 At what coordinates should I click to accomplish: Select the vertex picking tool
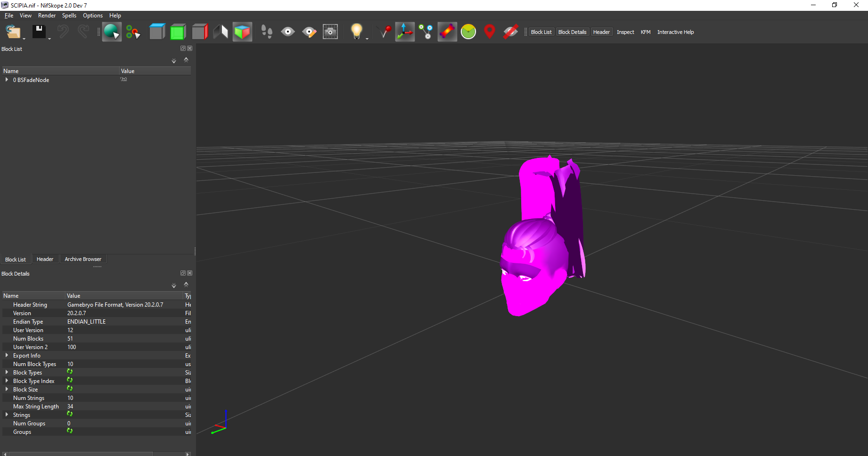[133, 32]
